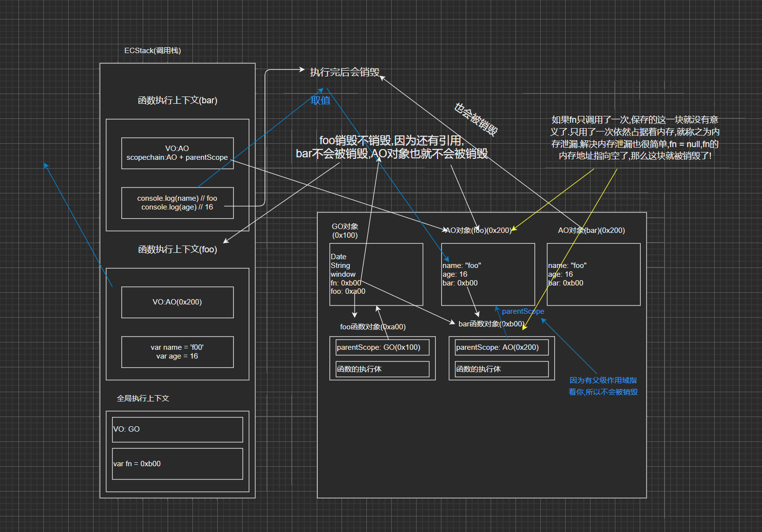The width and height of the screenshot is (762, 532).
Task: Select the 函数执行上下文(foo) heading
Action: pyautogui.click(x=177, y=249)
